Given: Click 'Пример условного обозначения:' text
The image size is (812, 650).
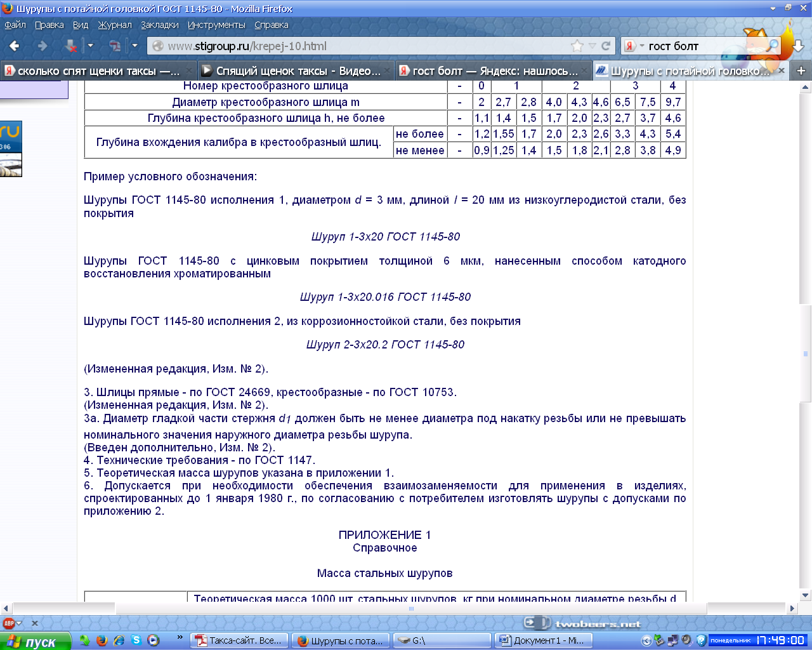Looking at the screenshot, I should pyautogui.click(x=171, y=176).
